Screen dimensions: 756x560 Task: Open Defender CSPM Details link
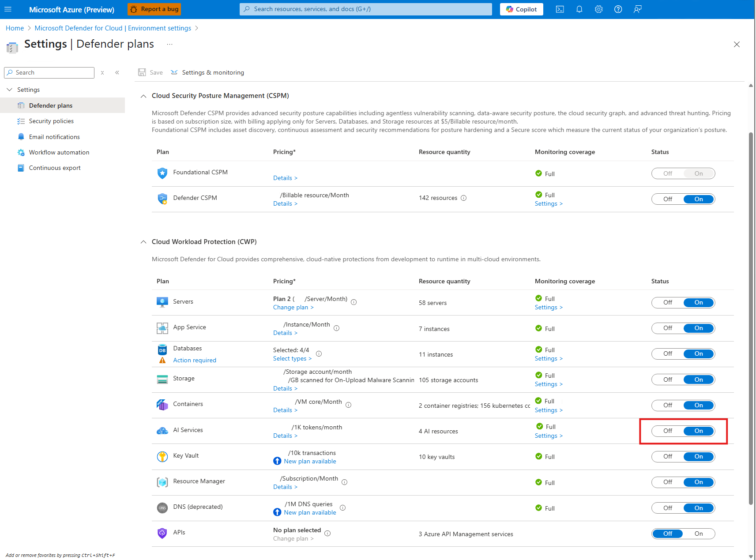click(285, 203)
